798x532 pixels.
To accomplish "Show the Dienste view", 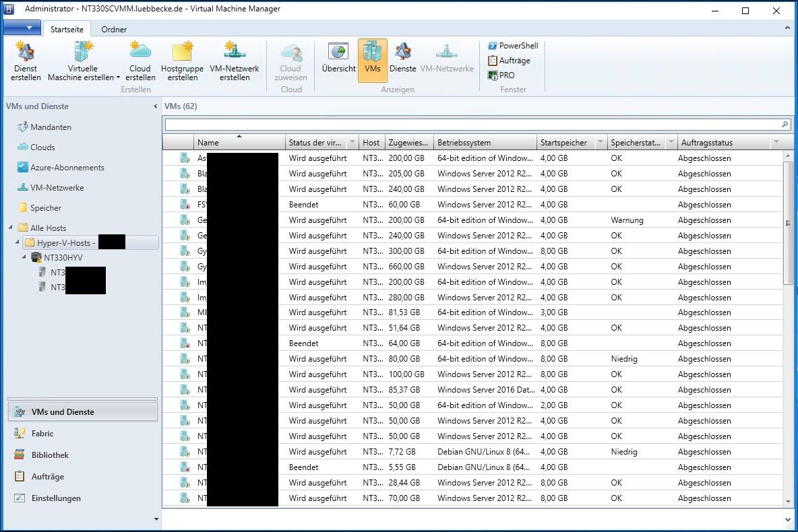I will coord(403,59).
